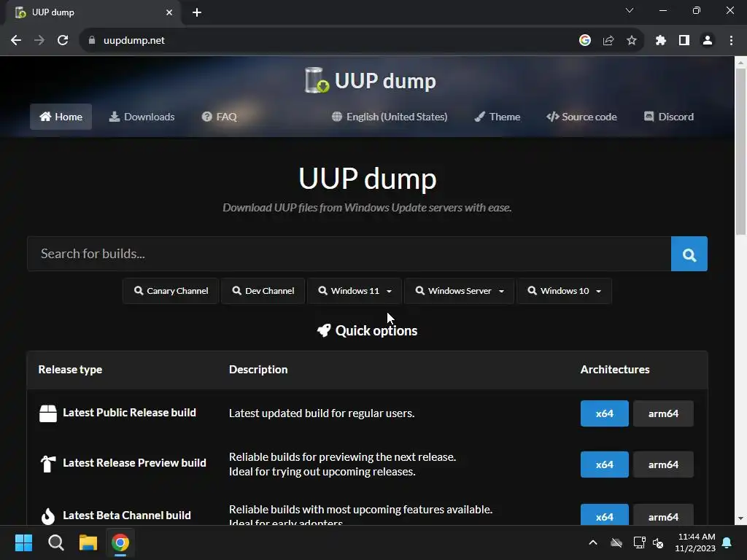Go to the Home nav item
Viewport: 747px width, 560px height.
[61, 117]
